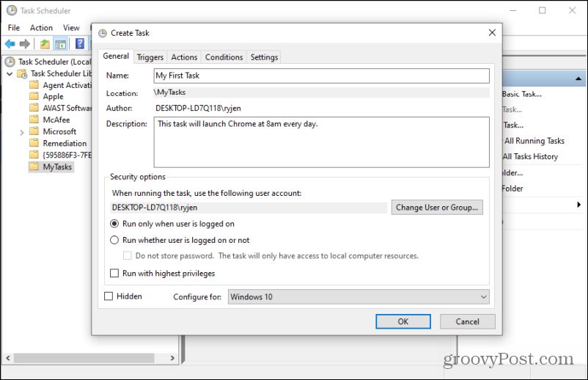The height and width of the screenshot is (380, 588).
Task: Click Basic Task... in Actions pane
Action: [x=522, y=94]
